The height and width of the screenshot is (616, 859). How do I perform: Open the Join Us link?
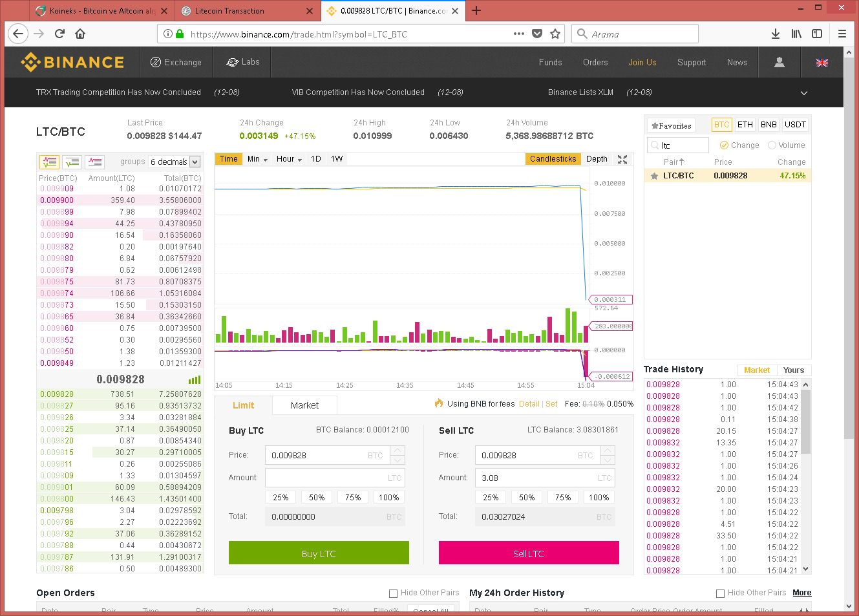click(x=642, y=62)
